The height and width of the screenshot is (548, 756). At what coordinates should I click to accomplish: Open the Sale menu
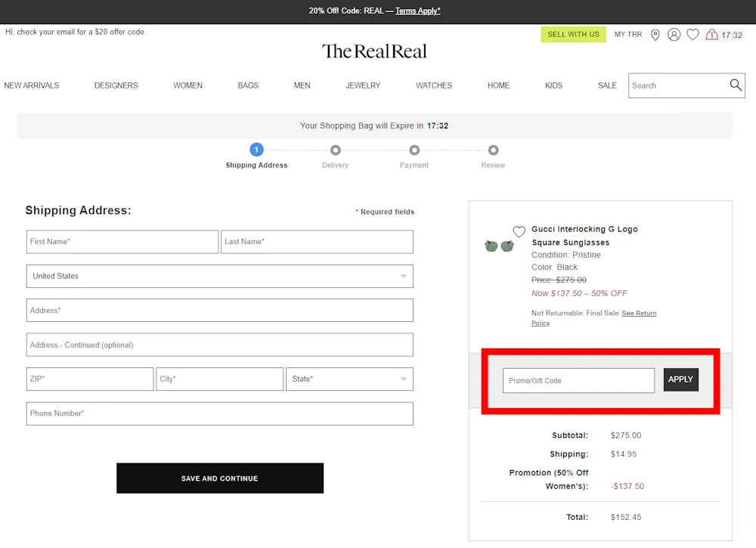pyautogui.click(x=607, y=85)
